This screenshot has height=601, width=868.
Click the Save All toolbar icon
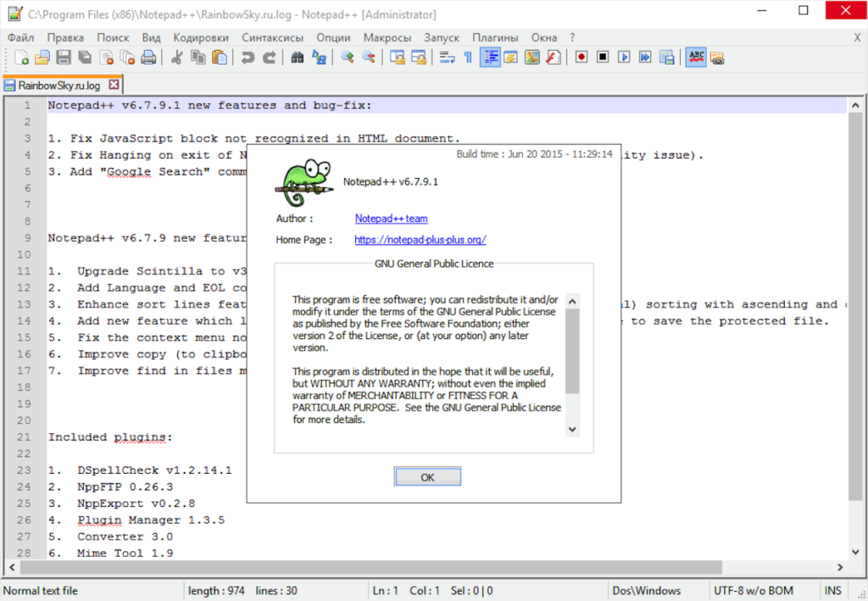(x=85, y=58)
